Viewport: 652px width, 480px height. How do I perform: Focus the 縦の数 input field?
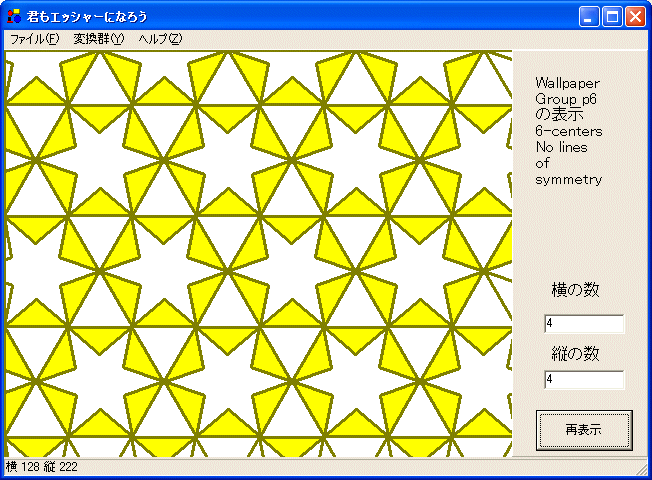[584, 379]
